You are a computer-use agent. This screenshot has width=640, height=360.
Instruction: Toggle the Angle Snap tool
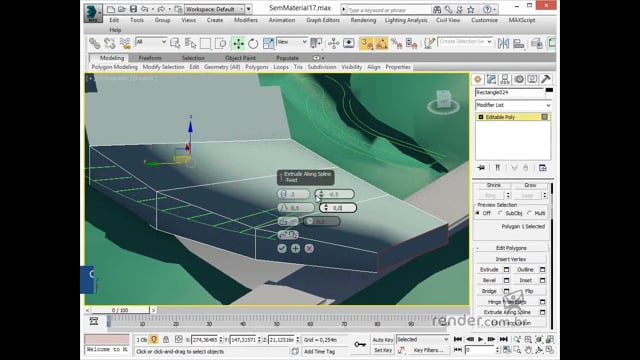[382, 43]
